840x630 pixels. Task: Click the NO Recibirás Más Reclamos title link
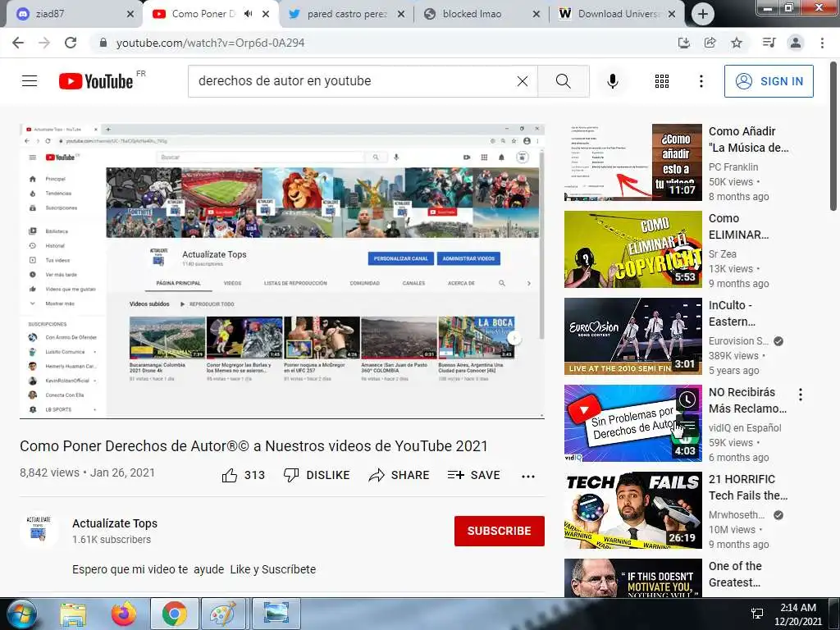pyautogui.click(x=748, y=400)
